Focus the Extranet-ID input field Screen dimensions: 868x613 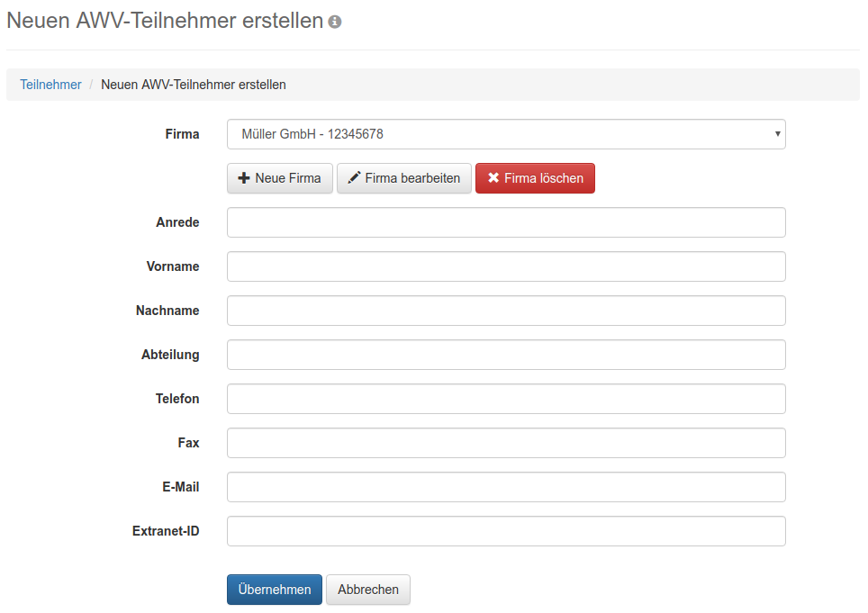click(x=506, y=531)
